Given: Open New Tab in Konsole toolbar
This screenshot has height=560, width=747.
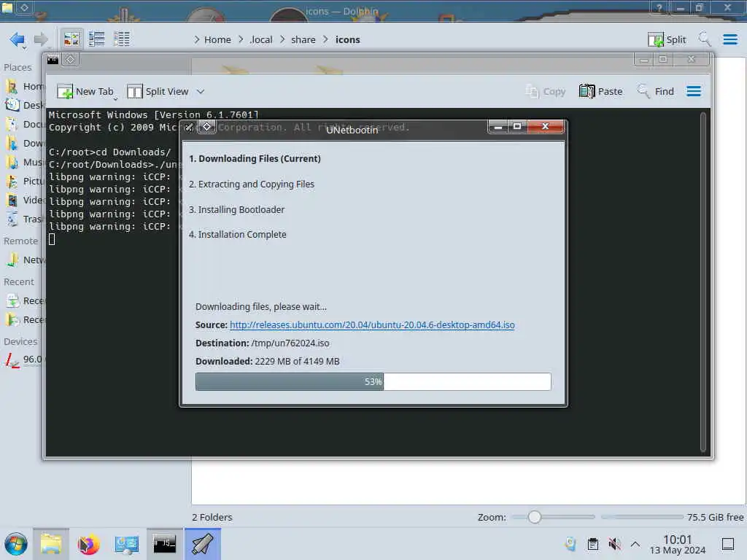Looking at the screenshot, I should pos(85,91).
